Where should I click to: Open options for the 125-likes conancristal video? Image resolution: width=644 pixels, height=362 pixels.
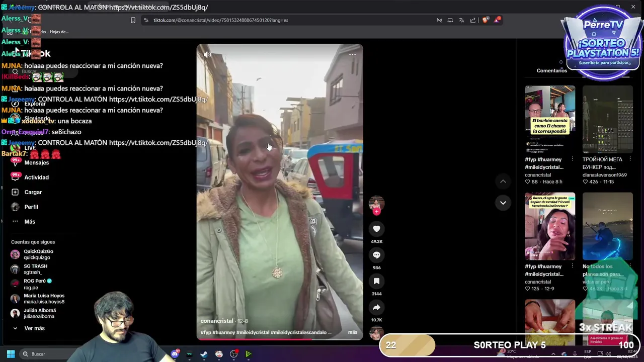pyautogui.click(x=572, y=266)
